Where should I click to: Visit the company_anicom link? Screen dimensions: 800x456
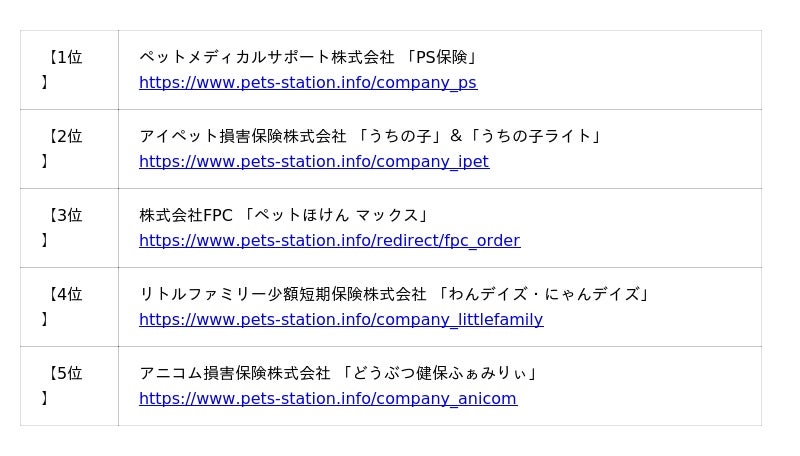tap(328, 398)
